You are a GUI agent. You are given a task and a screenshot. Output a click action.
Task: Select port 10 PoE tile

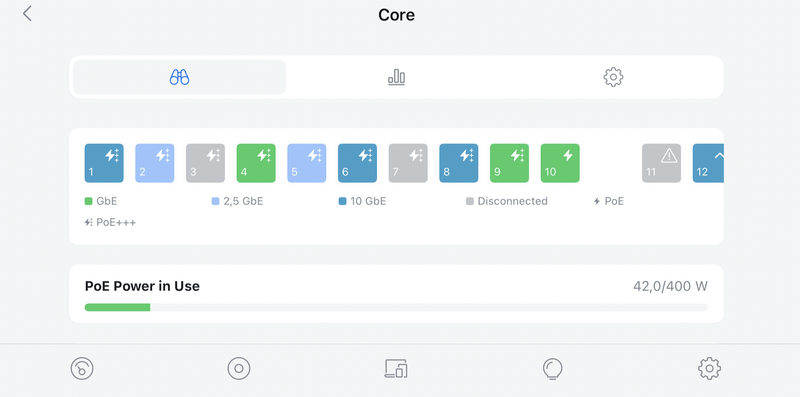[560, 163]
